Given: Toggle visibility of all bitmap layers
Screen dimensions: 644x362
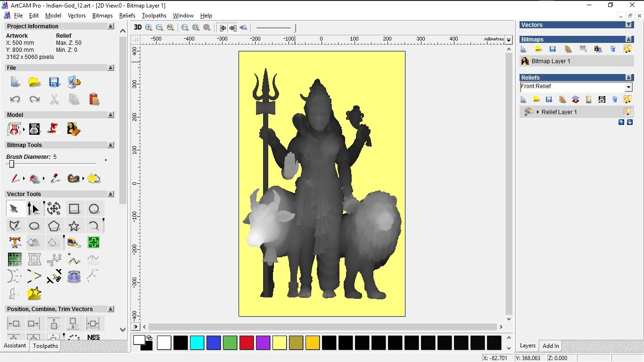Looking at the screenshot, I should pos(628,49).
